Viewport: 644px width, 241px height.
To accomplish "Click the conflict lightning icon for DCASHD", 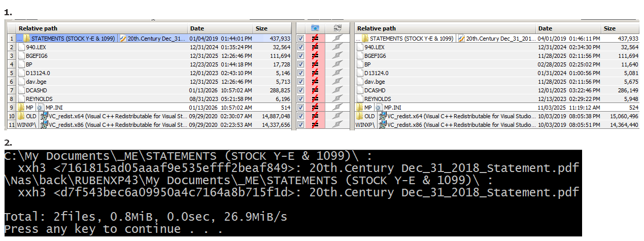I will [336, 90].
